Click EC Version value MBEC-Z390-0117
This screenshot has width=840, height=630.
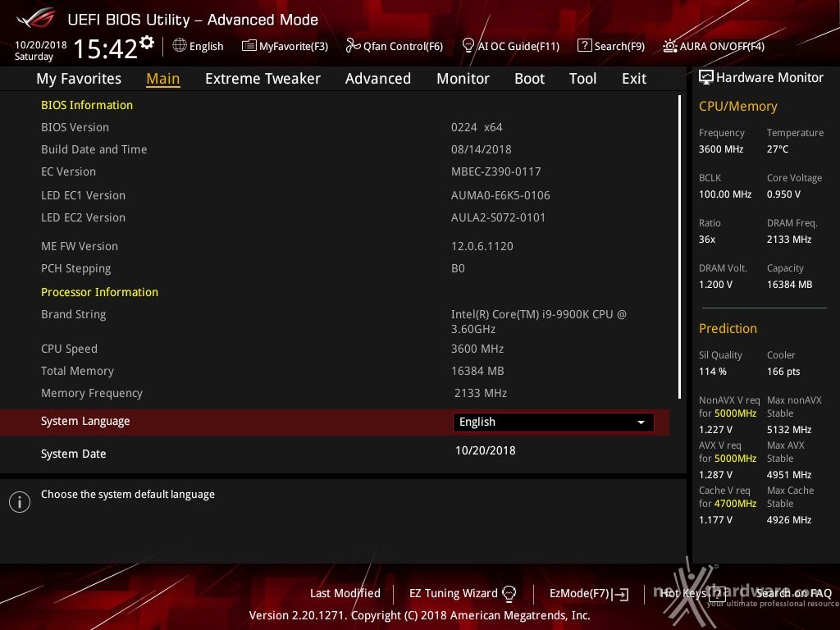pos(496,171)
